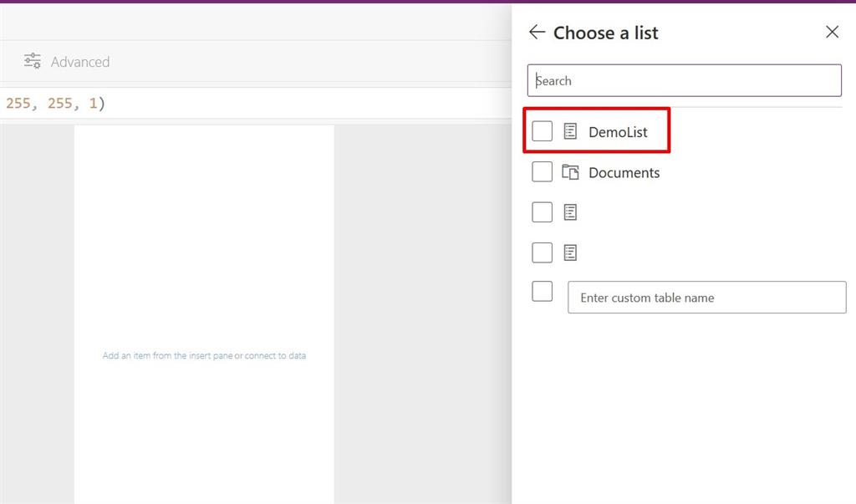
Task: Select the Documents list name
Action: [x=625, y=172]
